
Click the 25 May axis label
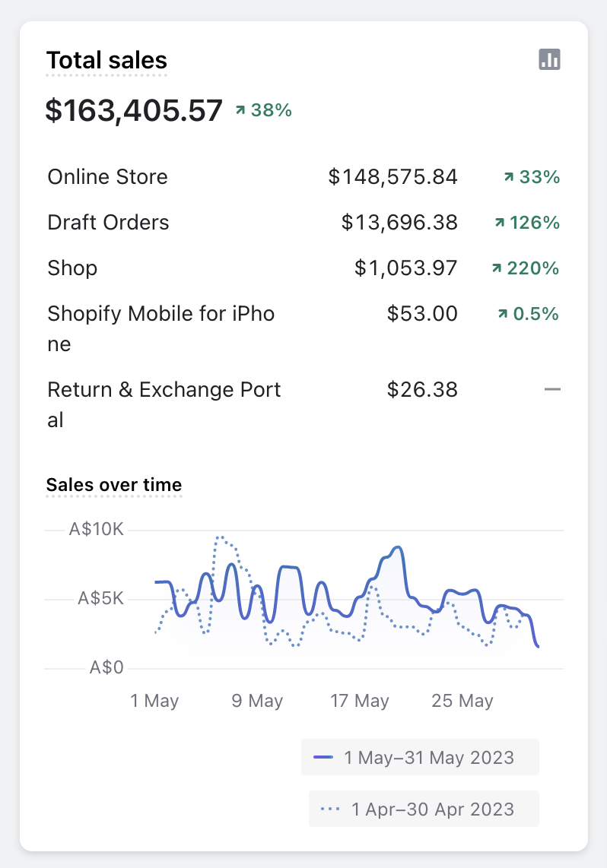(462, 701)
